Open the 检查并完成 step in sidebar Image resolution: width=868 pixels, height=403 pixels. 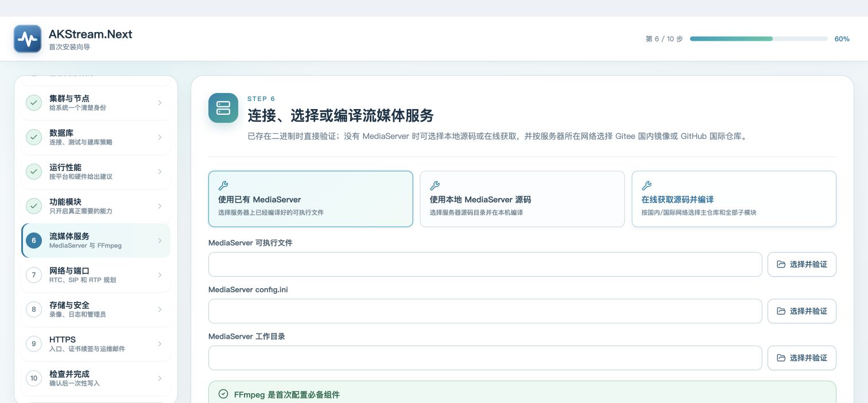click(96, 378)
